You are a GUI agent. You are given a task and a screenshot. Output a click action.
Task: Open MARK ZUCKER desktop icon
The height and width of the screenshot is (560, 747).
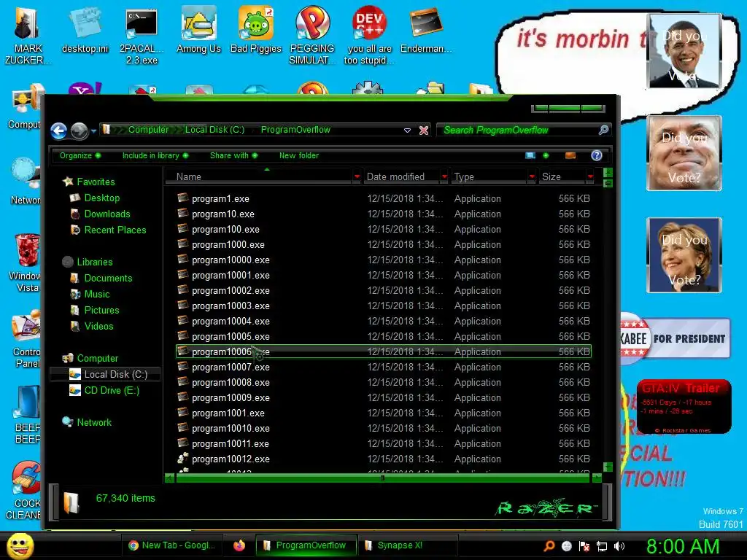tap(28, 35)
